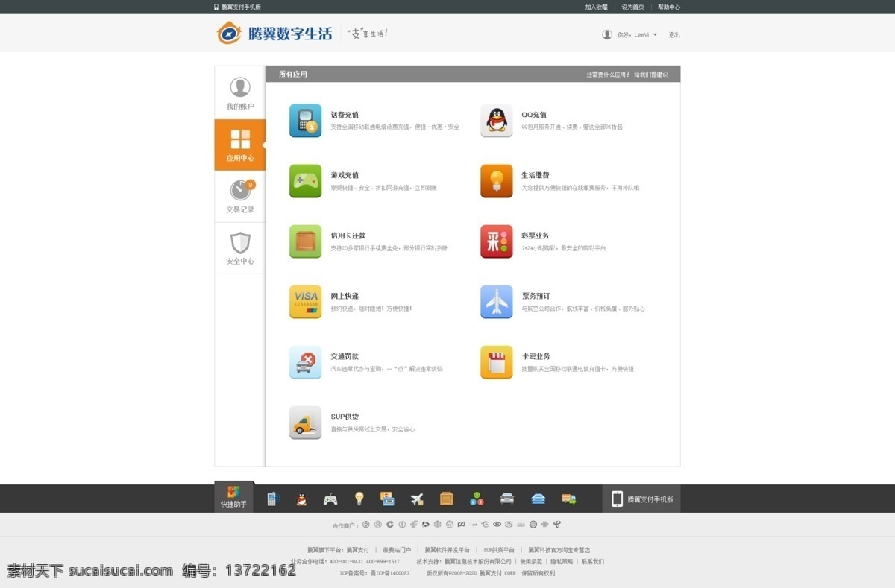
Task: Open the QQ充值 penguin icon
Action: (496, 121)
